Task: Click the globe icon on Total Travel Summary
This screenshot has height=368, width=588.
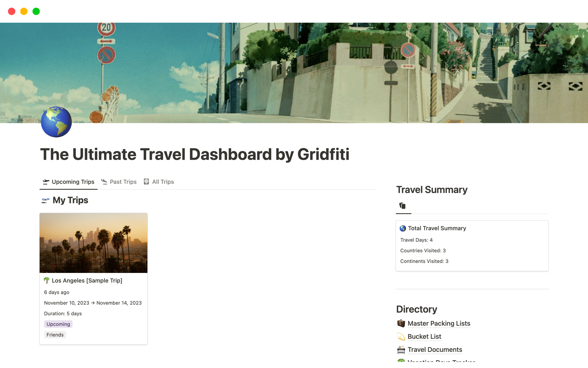Action: click(403, 228)
